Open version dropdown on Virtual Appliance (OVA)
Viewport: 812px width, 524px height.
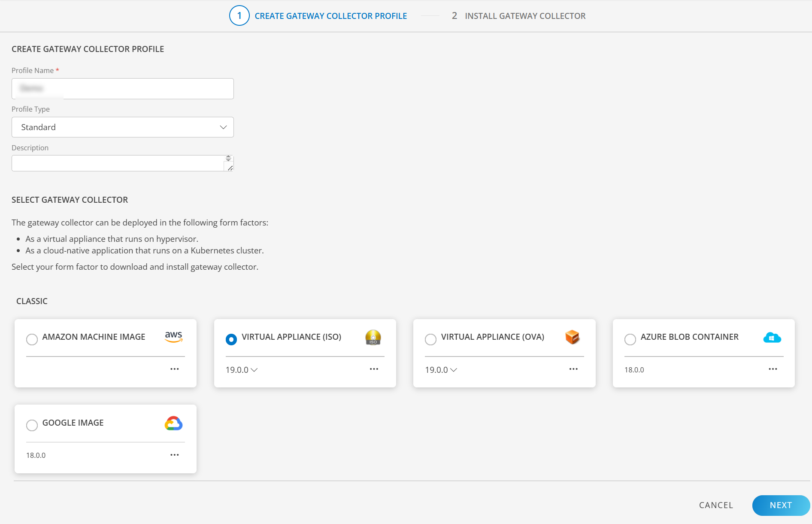[x=441, y=370]
